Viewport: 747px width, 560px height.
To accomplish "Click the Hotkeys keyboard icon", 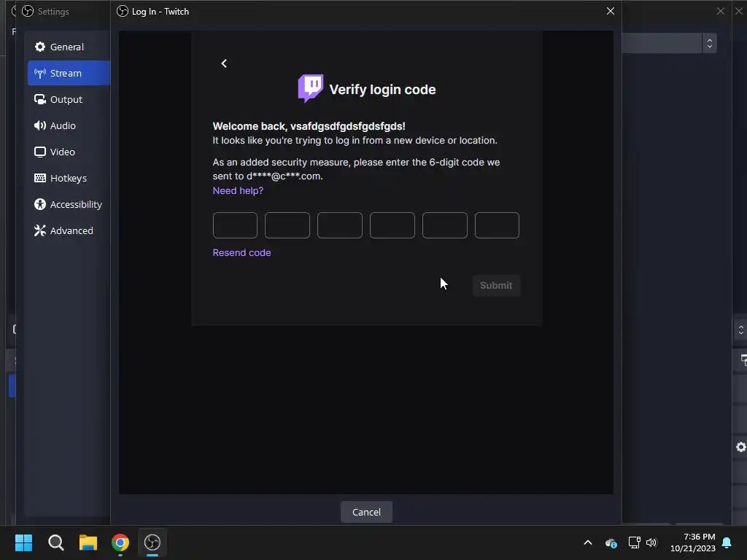I will click(x=40, y=178).
